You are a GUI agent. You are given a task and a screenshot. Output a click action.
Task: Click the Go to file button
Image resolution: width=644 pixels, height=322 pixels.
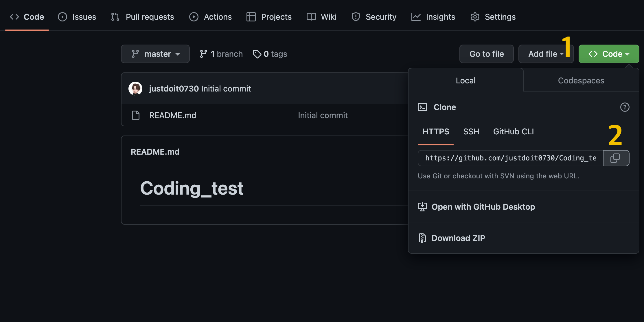[x=487, y=54]
